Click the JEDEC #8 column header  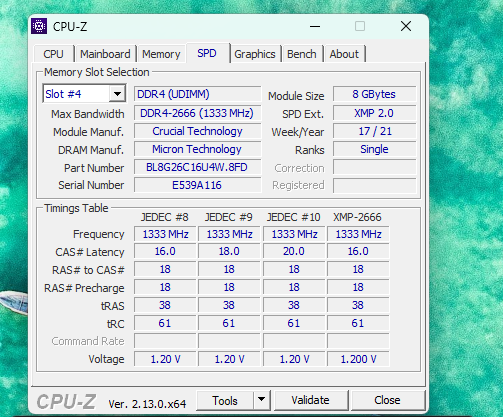(x=165, y=217)
